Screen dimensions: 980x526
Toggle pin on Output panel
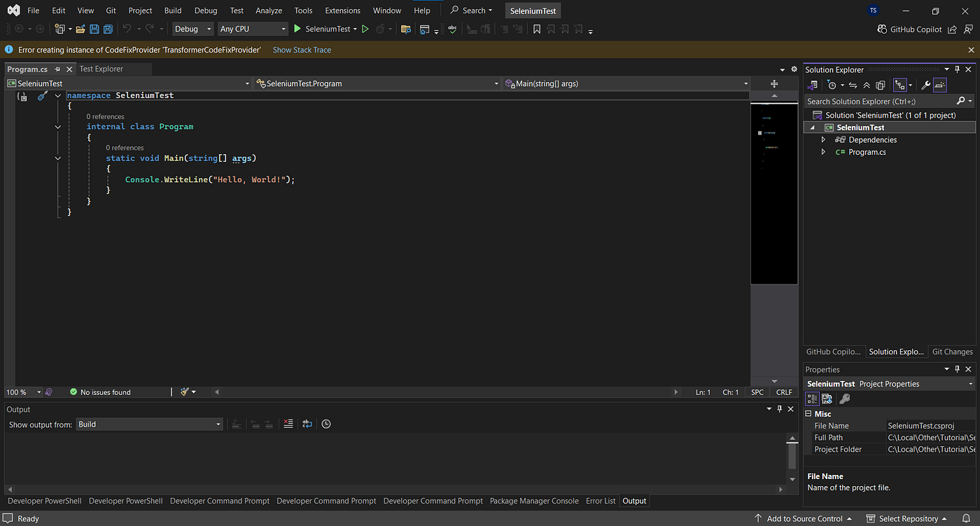click(779, 409)
